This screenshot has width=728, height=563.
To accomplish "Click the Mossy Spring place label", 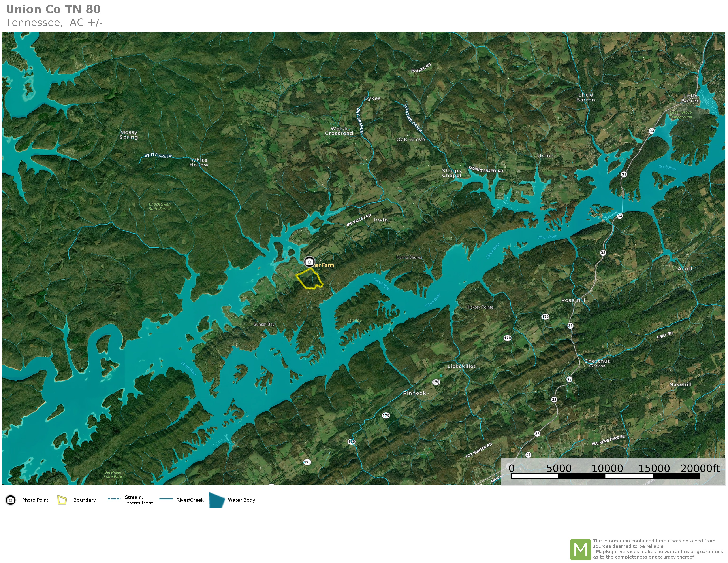I will [x=129, y=135].
